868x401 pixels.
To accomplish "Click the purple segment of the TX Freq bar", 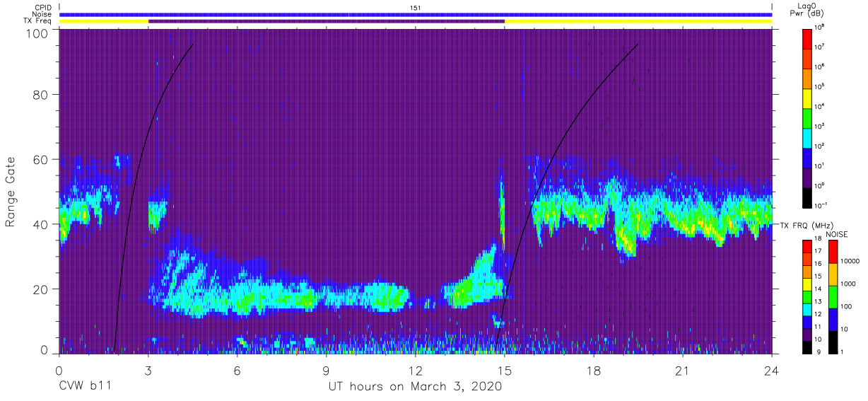I will (327, 21).
